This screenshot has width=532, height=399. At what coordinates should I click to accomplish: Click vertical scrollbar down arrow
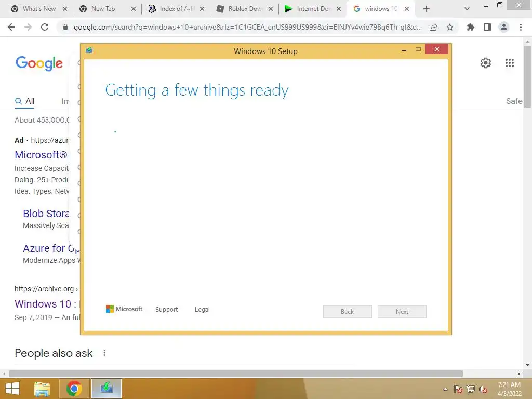527,365
